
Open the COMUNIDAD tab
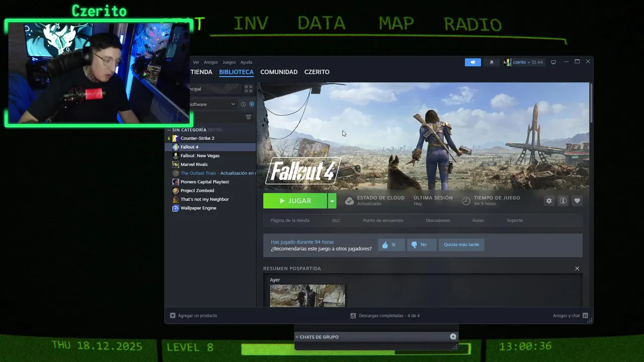click(x=279, y=72)
